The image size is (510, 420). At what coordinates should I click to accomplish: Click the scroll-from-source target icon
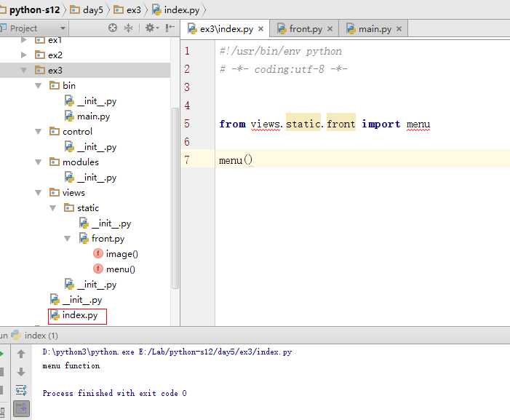(x=113, y=28)
